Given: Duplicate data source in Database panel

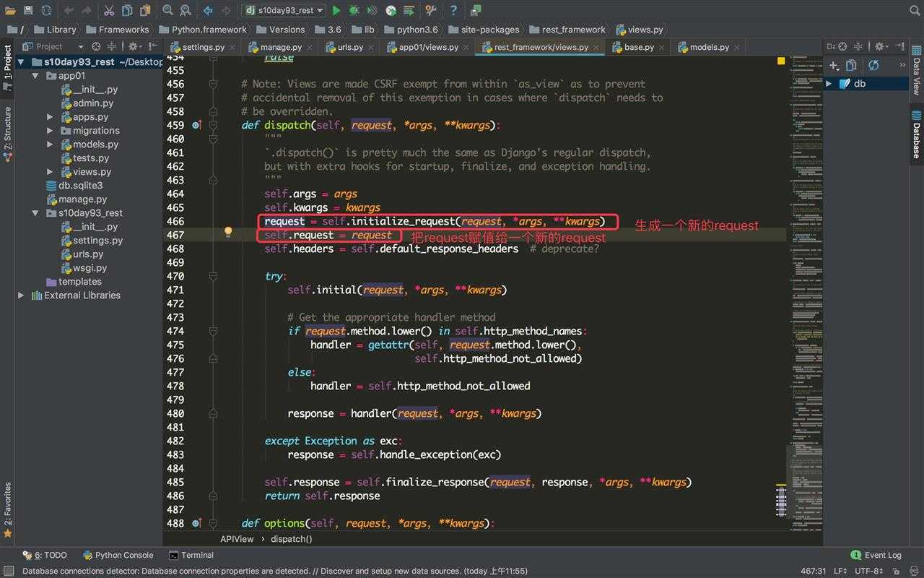Looking at the screenshot, I should (852, 65).
